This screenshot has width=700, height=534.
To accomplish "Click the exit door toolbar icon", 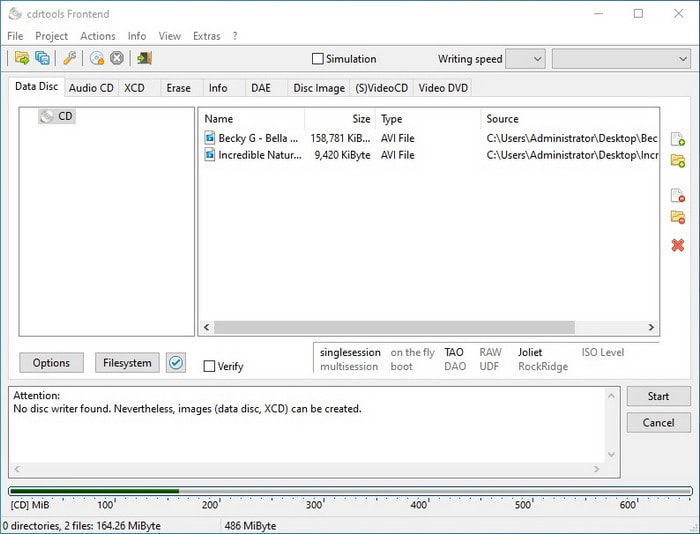I will click(x=144, y=59).
